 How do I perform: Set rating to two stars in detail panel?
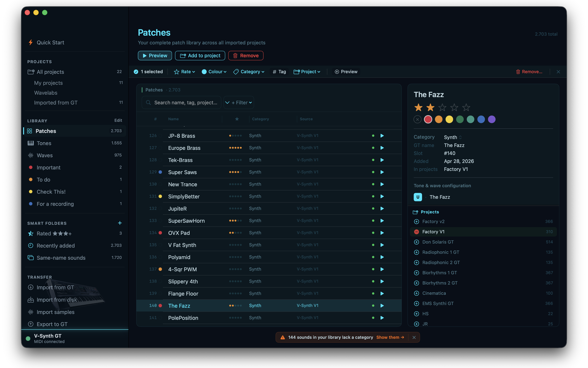click(430, 107)
